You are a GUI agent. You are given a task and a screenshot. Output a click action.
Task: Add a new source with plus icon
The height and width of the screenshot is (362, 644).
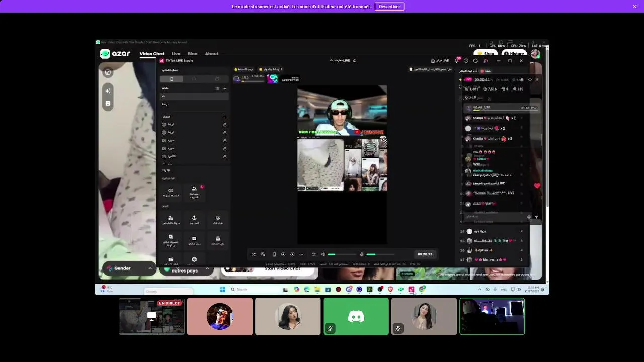coord(225,117)
